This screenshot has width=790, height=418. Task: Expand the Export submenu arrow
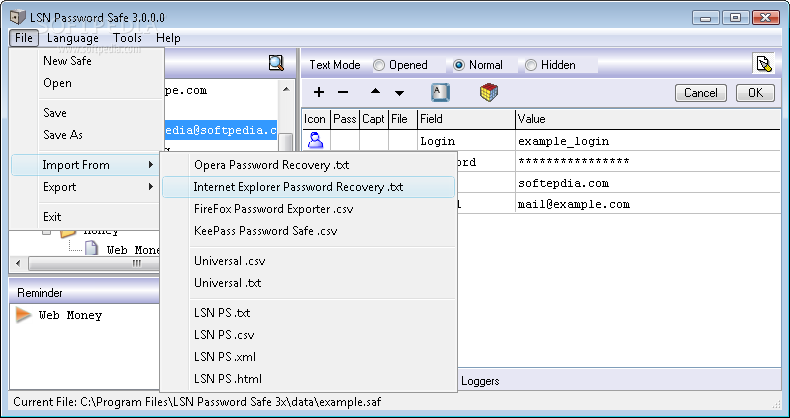tap(151, 187)
